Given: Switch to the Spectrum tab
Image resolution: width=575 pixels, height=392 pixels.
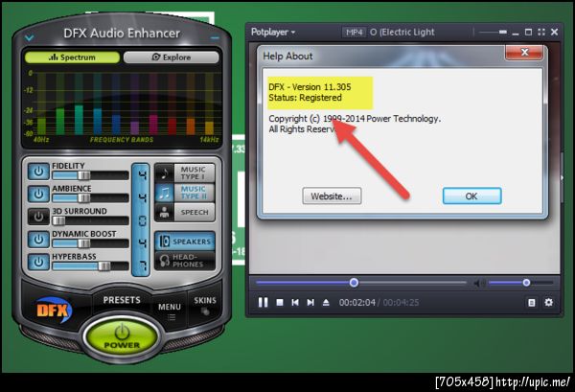Looking at the screenshot, I should click(x=72, y=58).
